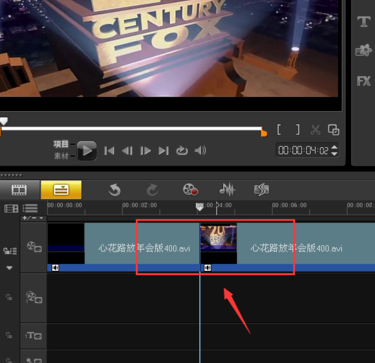375x363 pixels.
Task: Play the project preview
Action: point(87,151)
